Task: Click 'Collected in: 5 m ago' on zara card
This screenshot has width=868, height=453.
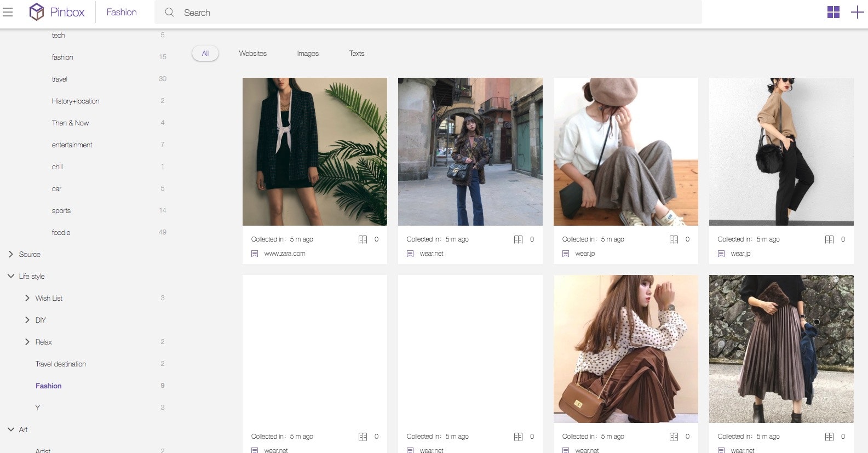Action: tap(282, 239)
